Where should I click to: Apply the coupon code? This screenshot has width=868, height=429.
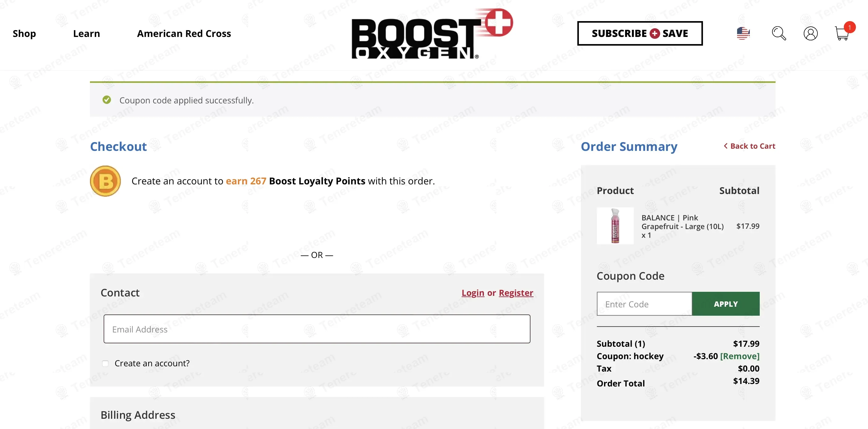[726, 304]
